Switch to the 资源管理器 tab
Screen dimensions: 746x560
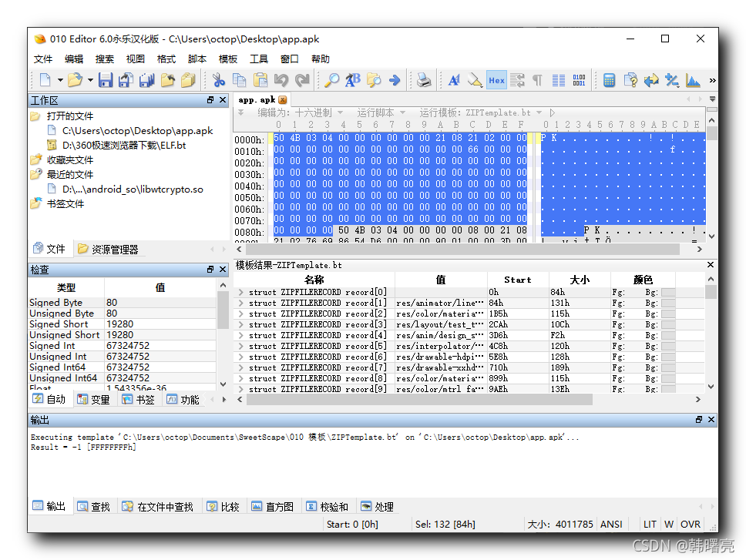(x=109, y=249)
